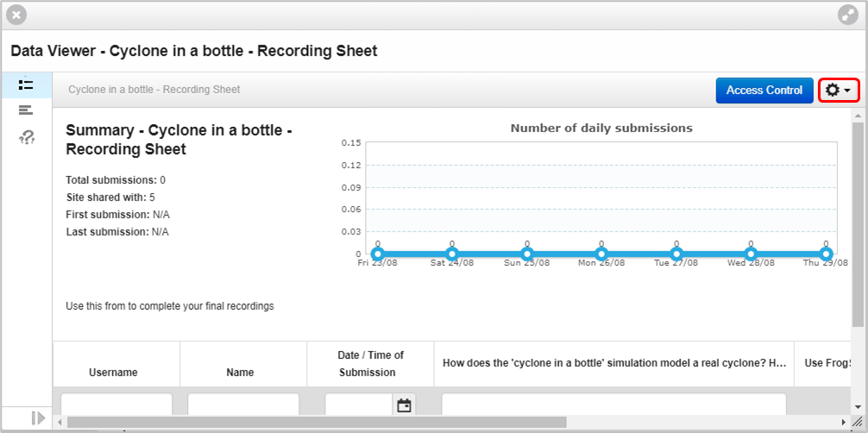Image resolution: width=868 pixels, height=433 pixels.
Task: Click the 'Use this from to complete' description text
Action: (x=170, y=305)
